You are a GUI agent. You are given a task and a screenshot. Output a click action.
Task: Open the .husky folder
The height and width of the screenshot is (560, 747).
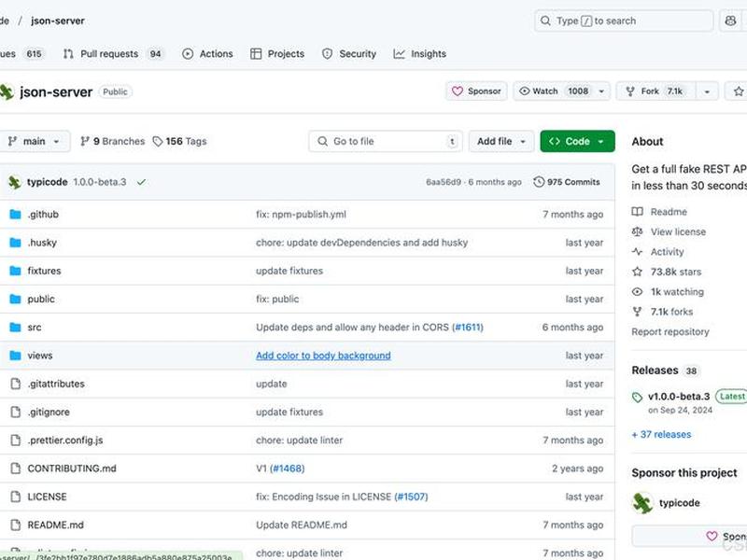(x=42, y=243)
